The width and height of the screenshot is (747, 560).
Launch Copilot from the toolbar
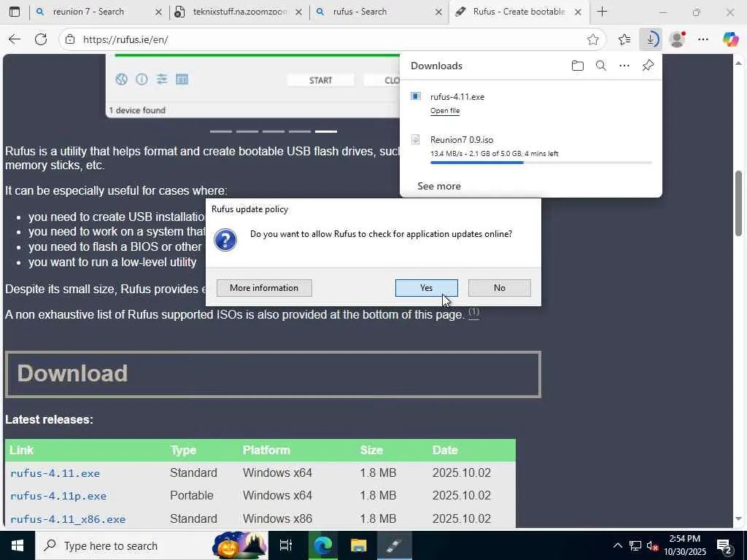pos(730,39)
